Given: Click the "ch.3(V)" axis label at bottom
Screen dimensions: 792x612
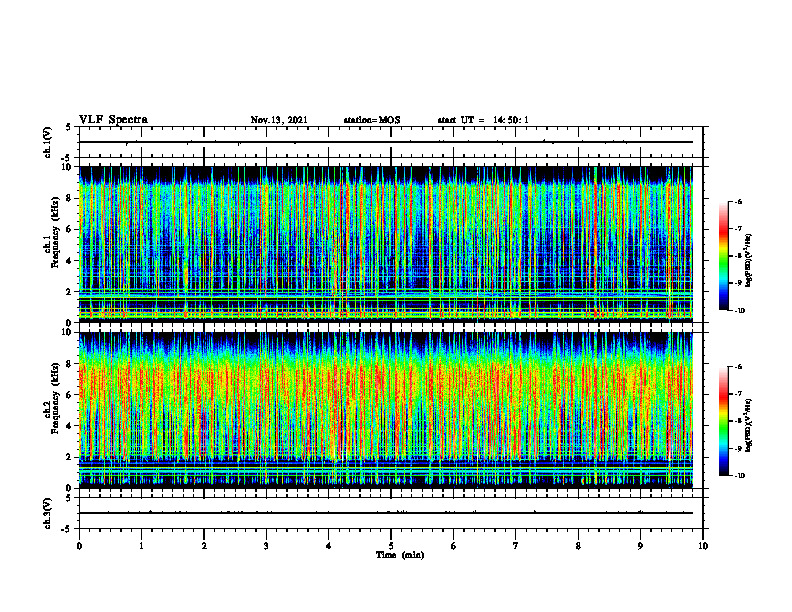Looking at the screenshot, I should (48, 513).
